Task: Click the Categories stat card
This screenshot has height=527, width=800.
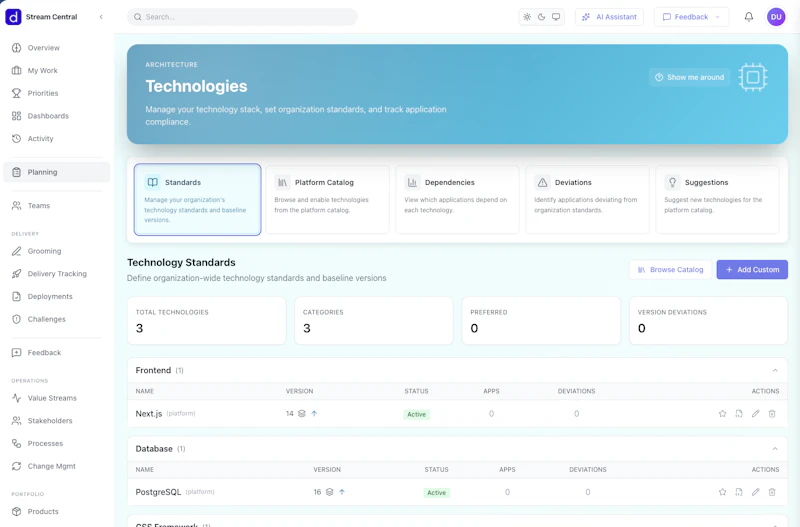Action: coord(374,321)
